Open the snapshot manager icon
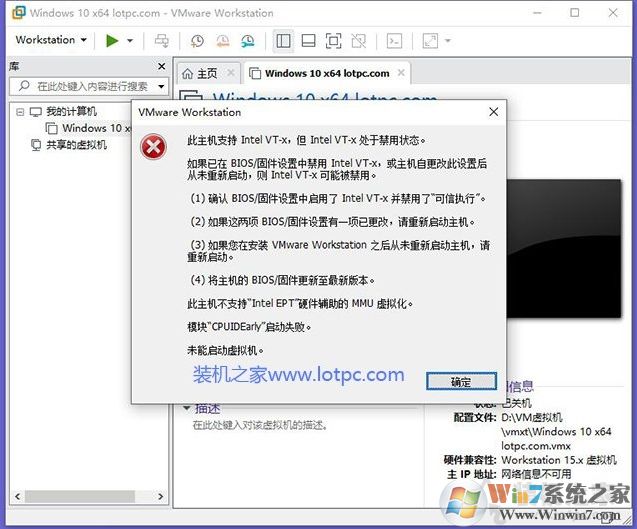 247,41
